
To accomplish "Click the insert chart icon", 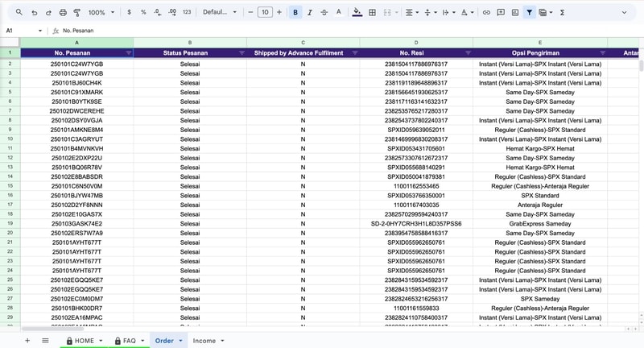I will (514, 13).
